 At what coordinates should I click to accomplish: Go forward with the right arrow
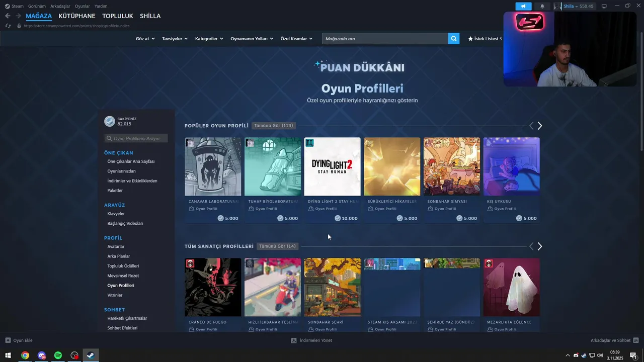(x=18, y=16)
